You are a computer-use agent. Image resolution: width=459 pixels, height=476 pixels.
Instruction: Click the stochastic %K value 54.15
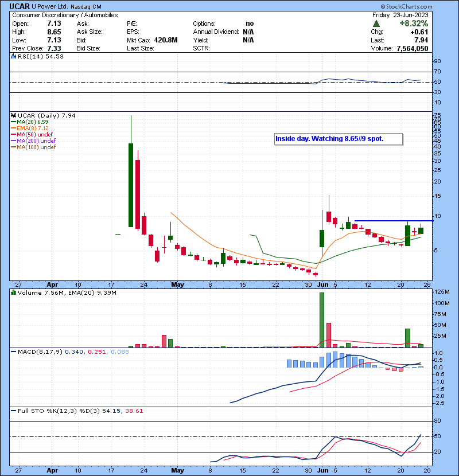point(111,411)
